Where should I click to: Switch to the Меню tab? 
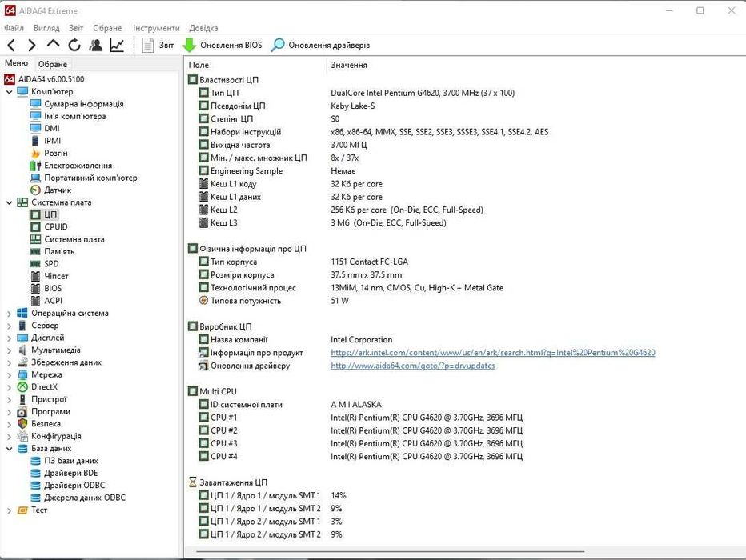pos(17,63)
